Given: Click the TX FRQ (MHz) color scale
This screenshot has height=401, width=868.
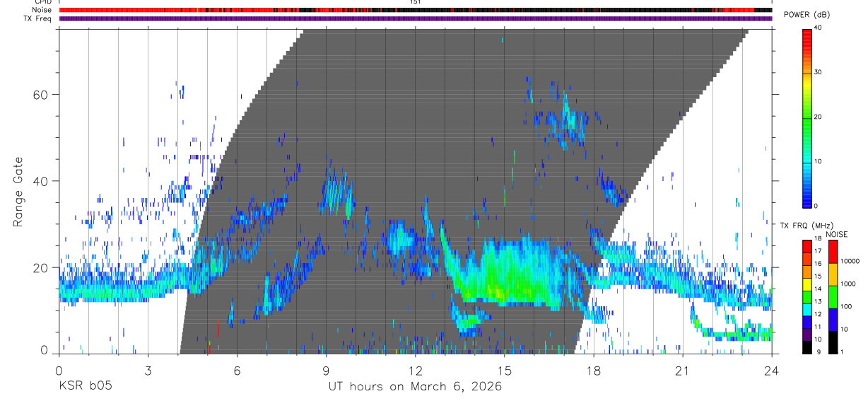Looking at the screenshot, I should pyautogui.click(x=807, y=296).
